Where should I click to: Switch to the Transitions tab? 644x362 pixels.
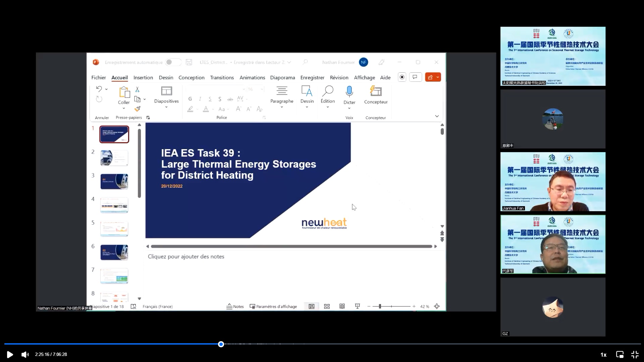(x=222, y=77)
